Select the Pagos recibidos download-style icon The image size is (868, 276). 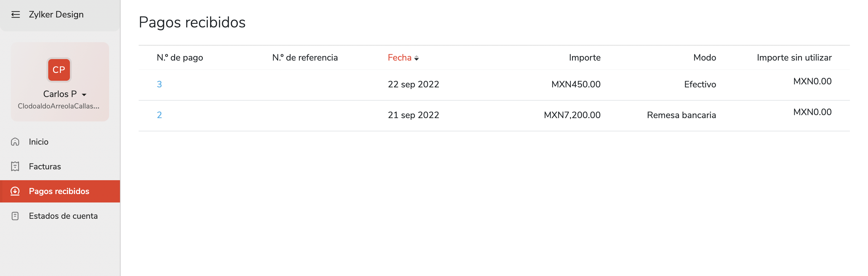pos(15,191)
